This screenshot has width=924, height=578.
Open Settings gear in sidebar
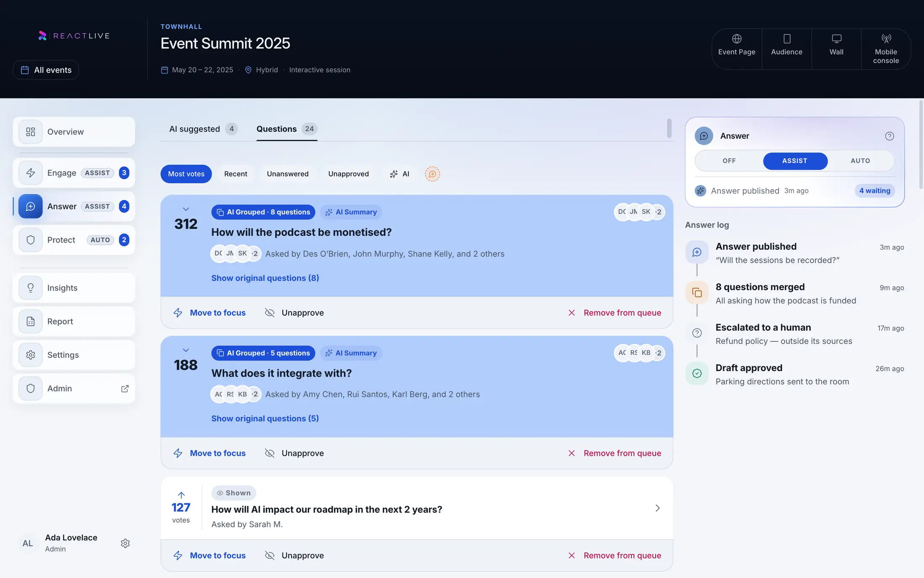(73, 355)
